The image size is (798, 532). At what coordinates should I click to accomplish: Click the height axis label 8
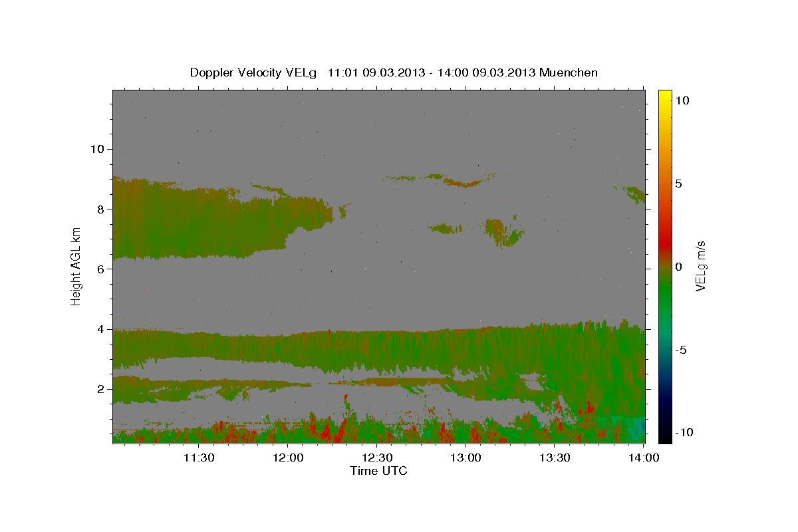click(x=100, y=209)
